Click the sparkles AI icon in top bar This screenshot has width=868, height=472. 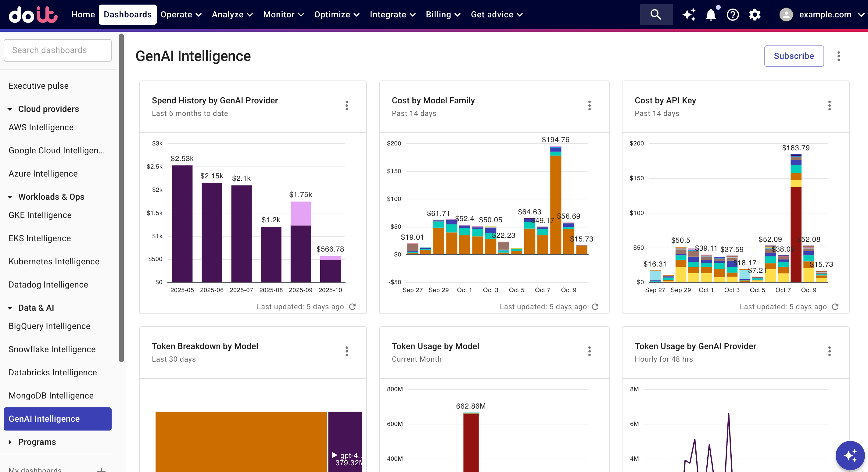(689, 15)
